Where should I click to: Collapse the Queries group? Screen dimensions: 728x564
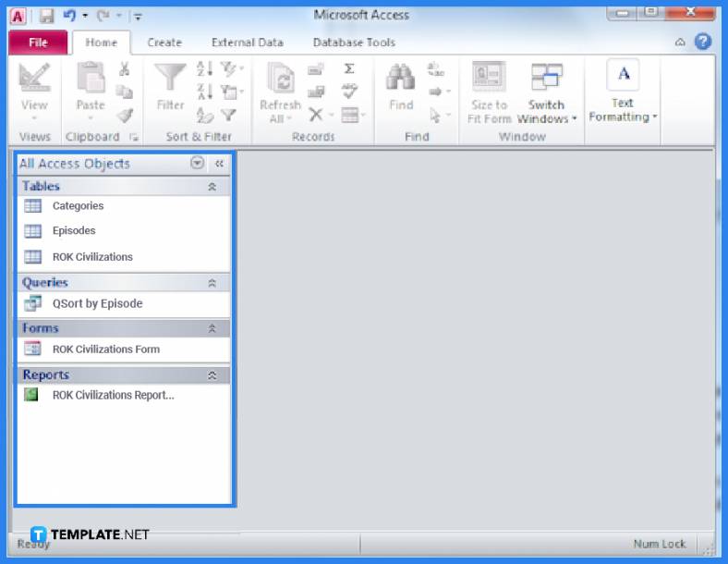(212, 283)
